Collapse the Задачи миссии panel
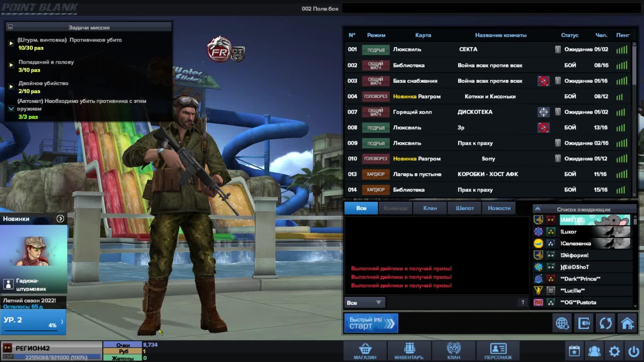Screen dimensions: 644x362 tap(10, 27)
